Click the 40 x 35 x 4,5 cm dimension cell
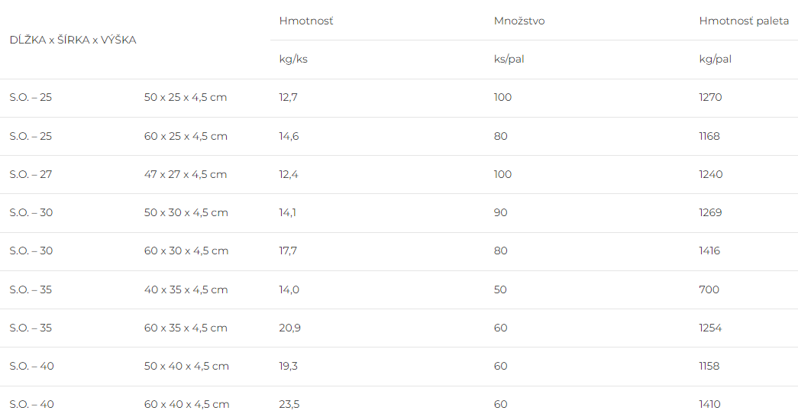This screenshot has width=798, height=417. pyautogui.click(x=186, y=290)
